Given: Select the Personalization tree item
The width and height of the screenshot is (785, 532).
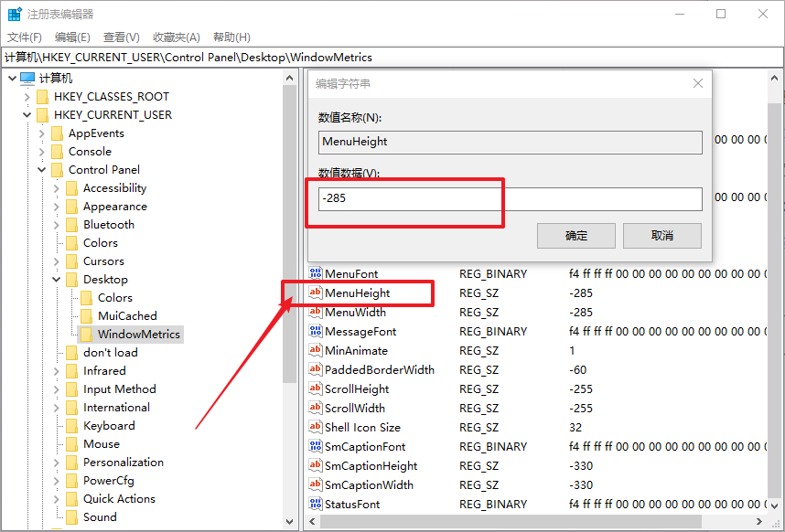Looking at the screenshot, I should 124,463.
